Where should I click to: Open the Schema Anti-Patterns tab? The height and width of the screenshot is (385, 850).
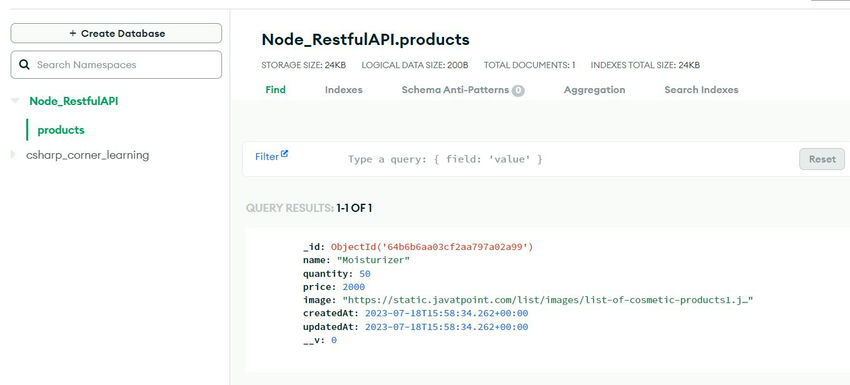point(455,90)
